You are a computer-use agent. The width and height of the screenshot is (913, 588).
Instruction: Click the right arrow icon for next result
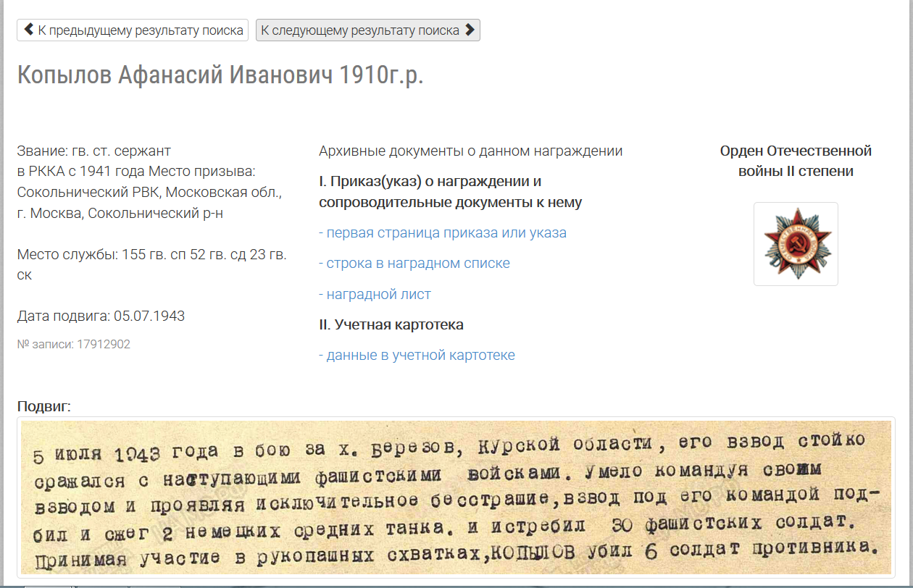click(x=470, y=30)
